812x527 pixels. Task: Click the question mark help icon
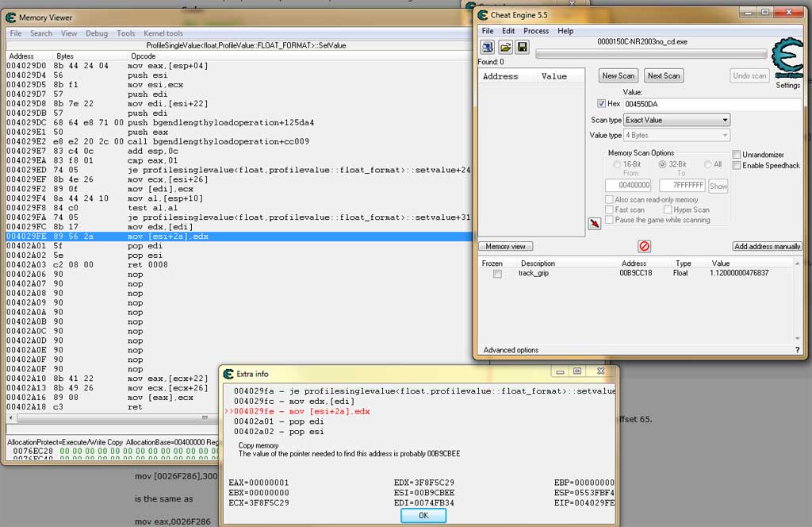[797, 350]
